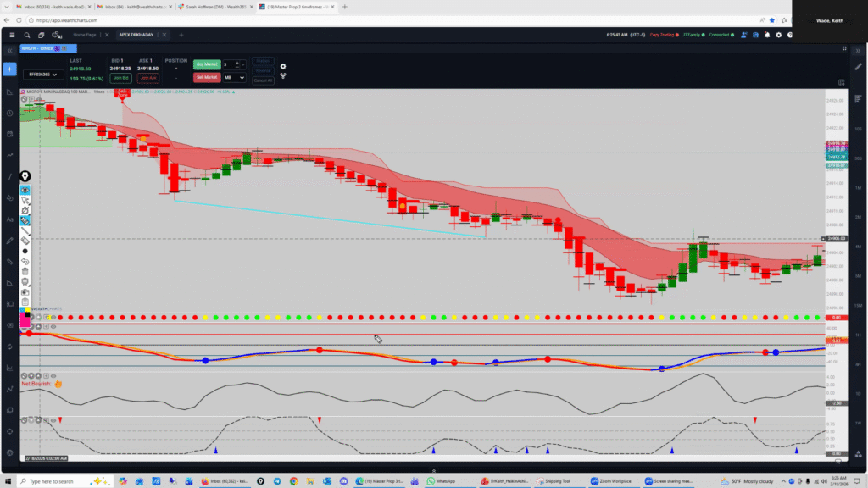This screenshot has height=488, width=868.
Task: Open the account selector dropdown
Action: pos(42,75)
